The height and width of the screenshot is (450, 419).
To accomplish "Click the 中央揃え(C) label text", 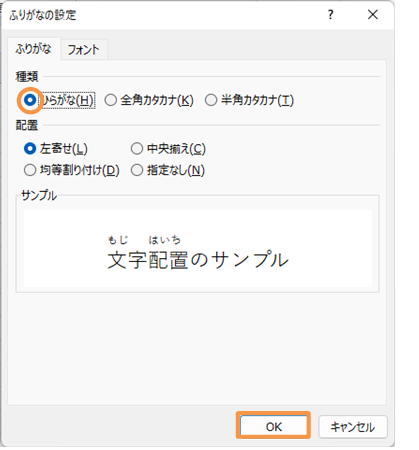I will click(176, 149).
